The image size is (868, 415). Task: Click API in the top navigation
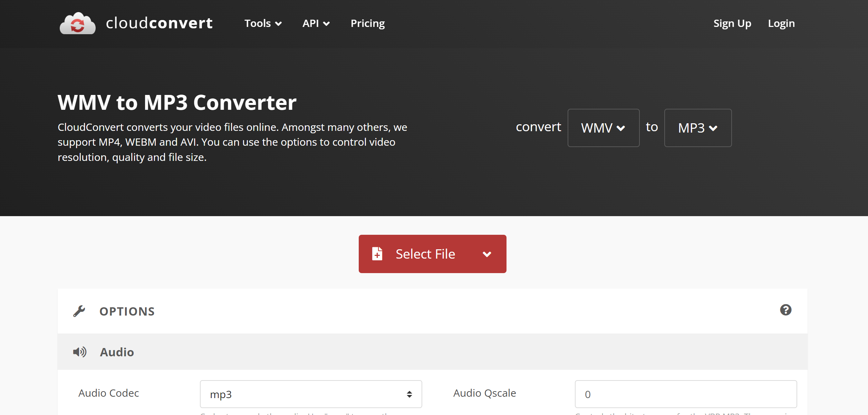[311, 23]
